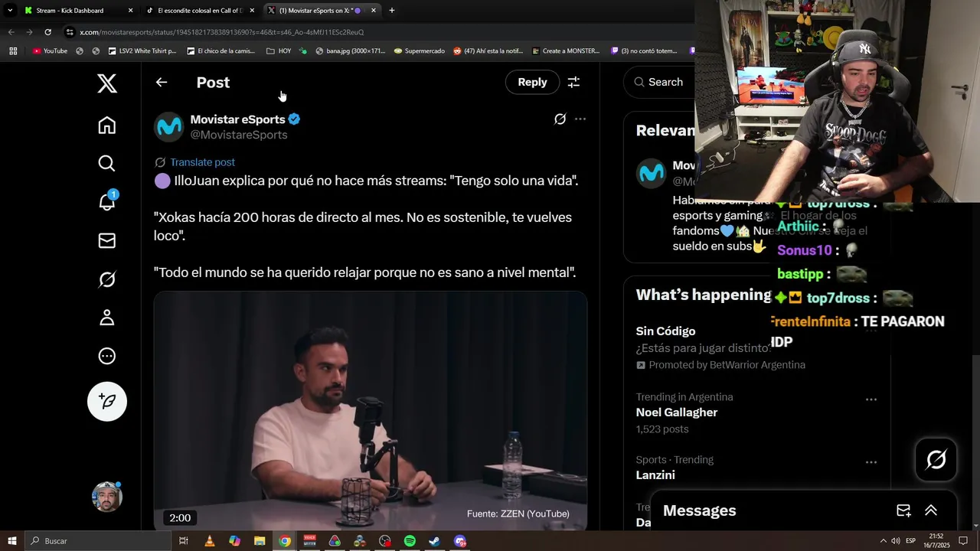The image size is (980, 551).
Task: Open El chico de la camis bookmark
Action: coord(221,51)
